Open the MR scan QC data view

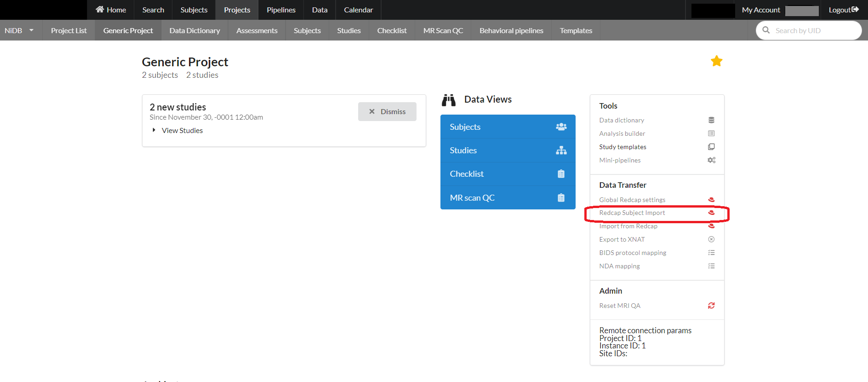pyautogui.click(x=508, y=197)
